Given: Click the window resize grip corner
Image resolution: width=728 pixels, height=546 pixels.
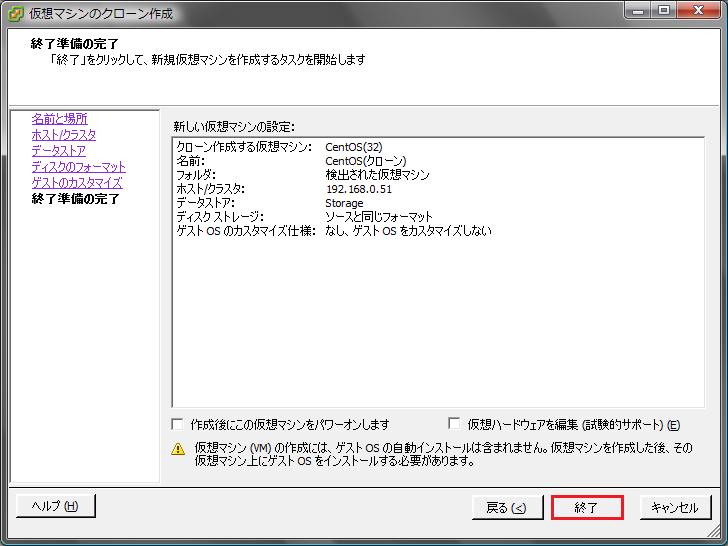Looking at the screenshot, I should coord(713,531).
